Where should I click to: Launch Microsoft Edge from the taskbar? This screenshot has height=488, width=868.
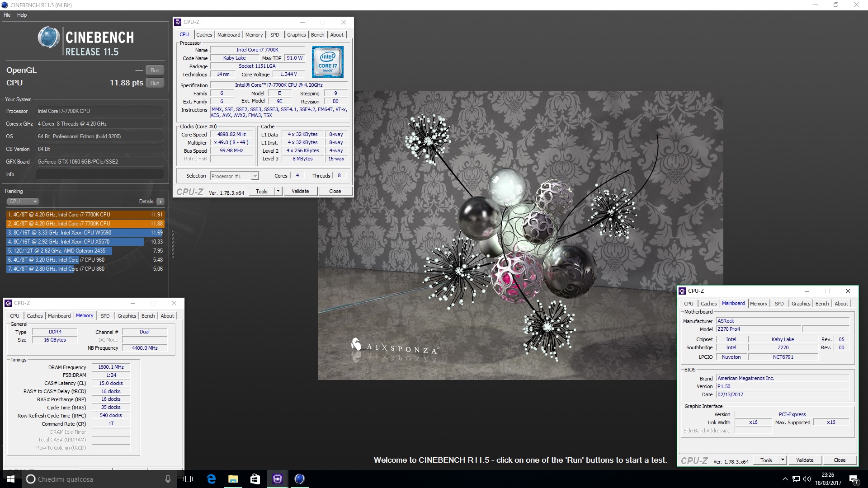pyautogui.click(x=211, y=479)
